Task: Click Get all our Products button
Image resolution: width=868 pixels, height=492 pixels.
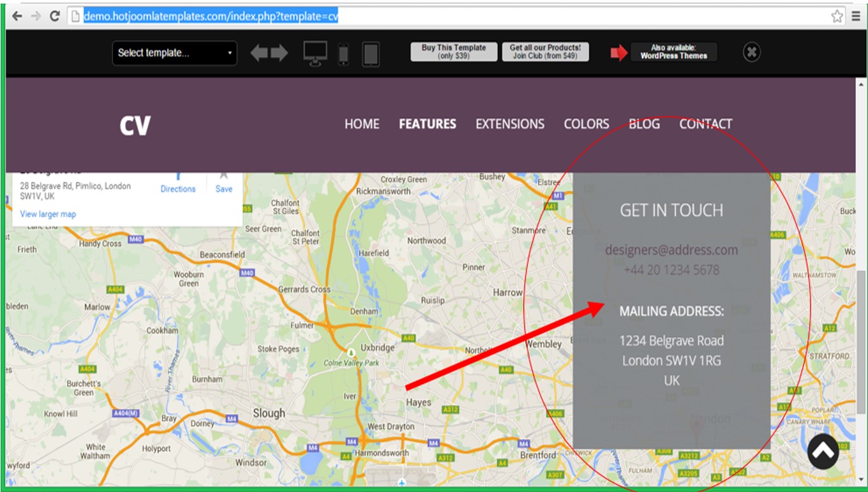Action: [x=545, y=52]
